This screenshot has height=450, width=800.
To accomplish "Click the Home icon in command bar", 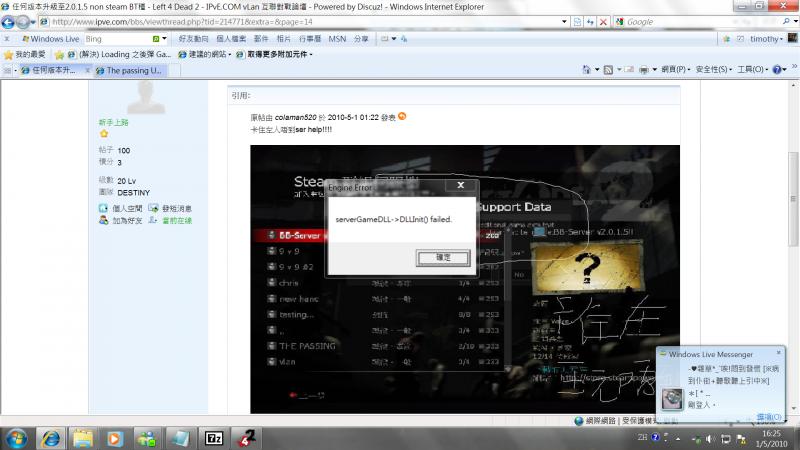I will (x=586, y=69).
